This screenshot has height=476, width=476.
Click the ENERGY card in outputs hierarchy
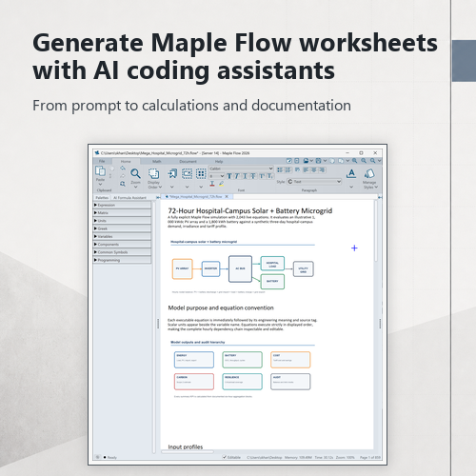pyautogui.click(x=194, y=360)
